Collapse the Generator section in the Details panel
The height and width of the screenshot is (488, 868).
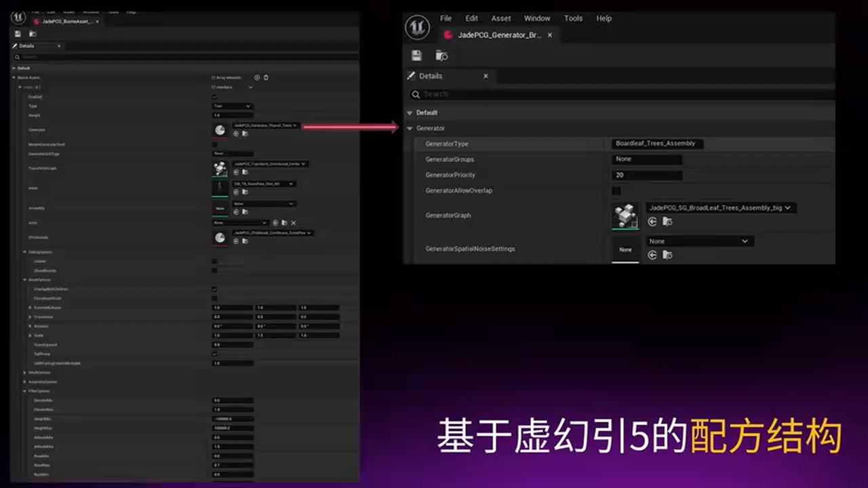[410, 128]
